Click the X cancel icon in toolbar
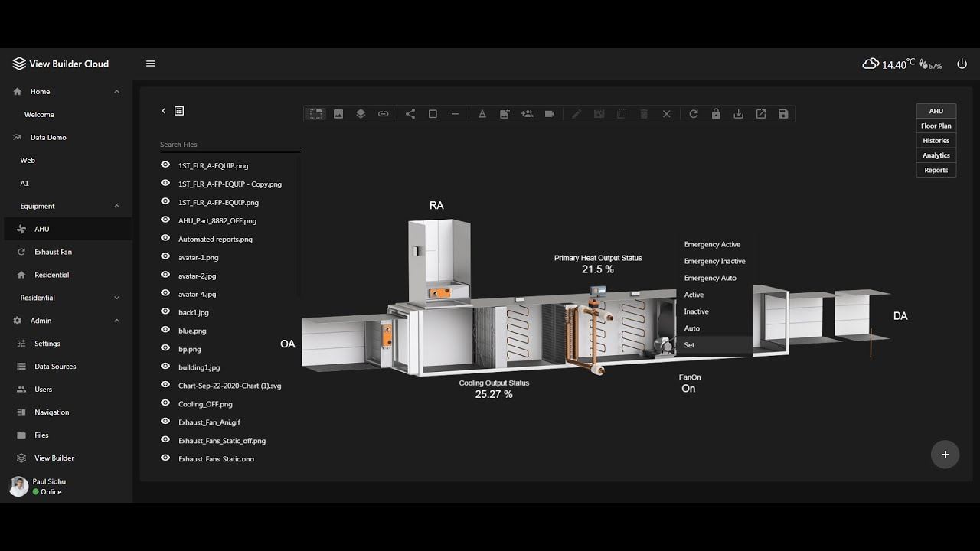 666,114
